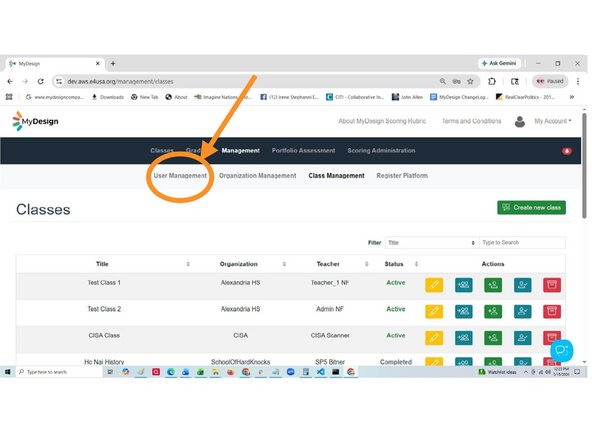Screen dimensions: 592x444
Task: Open the Windows Start menu
Action: tap(7, 372)
